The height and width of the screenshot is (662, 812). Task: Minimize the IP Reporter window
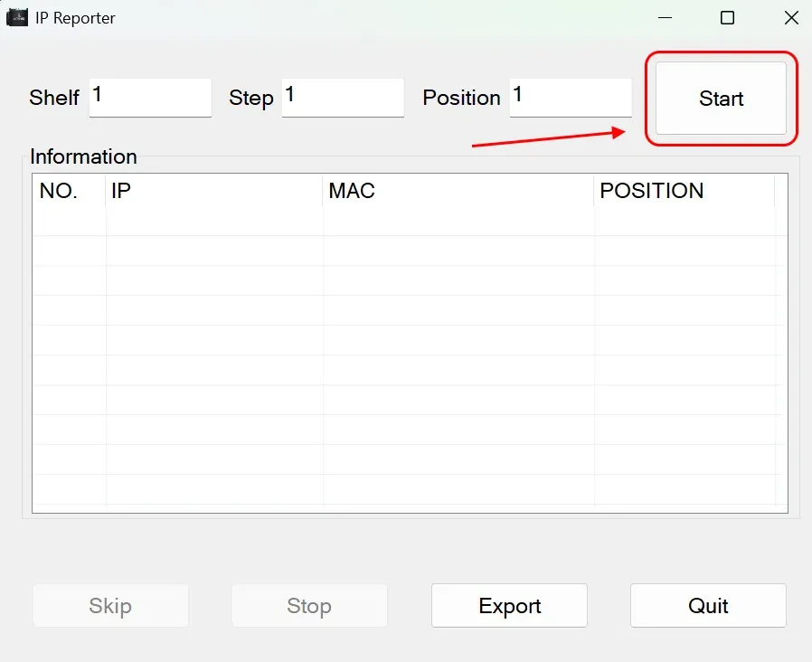pyautogui.click(x=665, y=17)
